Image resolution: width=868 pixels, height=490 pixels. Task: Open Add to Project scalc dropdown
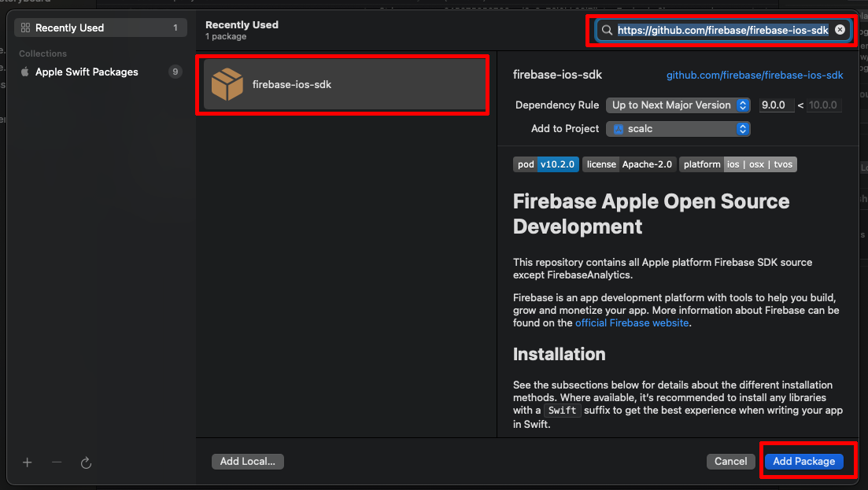coord(678,129)
